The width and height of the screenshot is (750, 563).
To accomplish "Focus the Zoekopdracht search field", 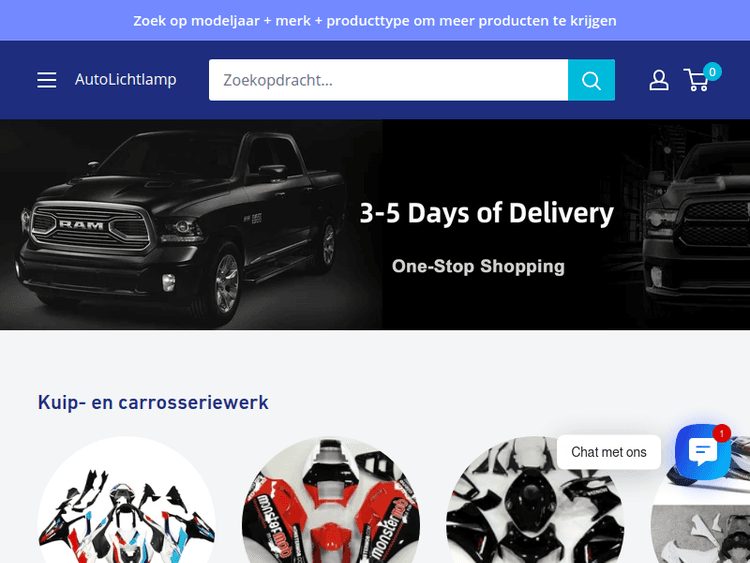I will pos(388,80).
